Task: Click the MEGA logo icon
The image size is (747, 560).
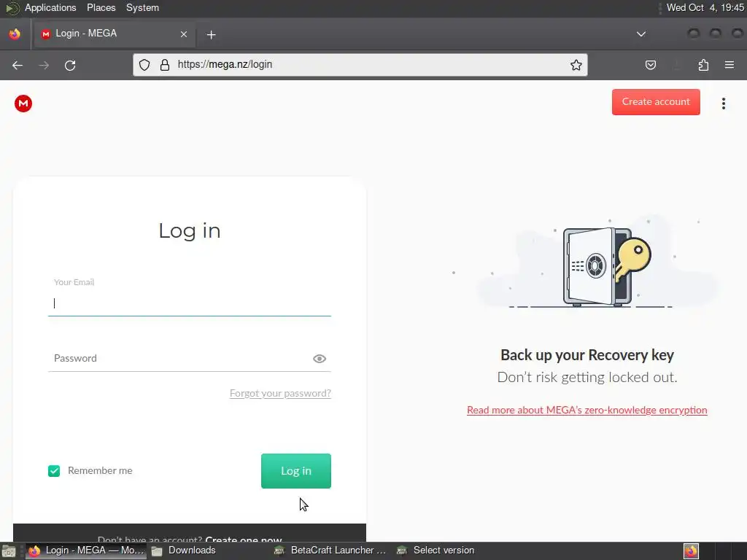Action: point(23,104)
